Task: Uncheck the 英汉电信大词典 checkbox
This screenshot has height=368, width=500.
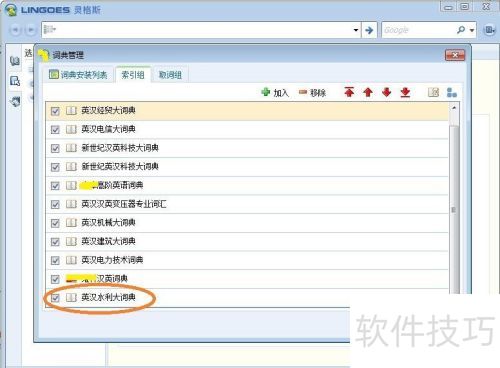Action: tap(55, 130)
